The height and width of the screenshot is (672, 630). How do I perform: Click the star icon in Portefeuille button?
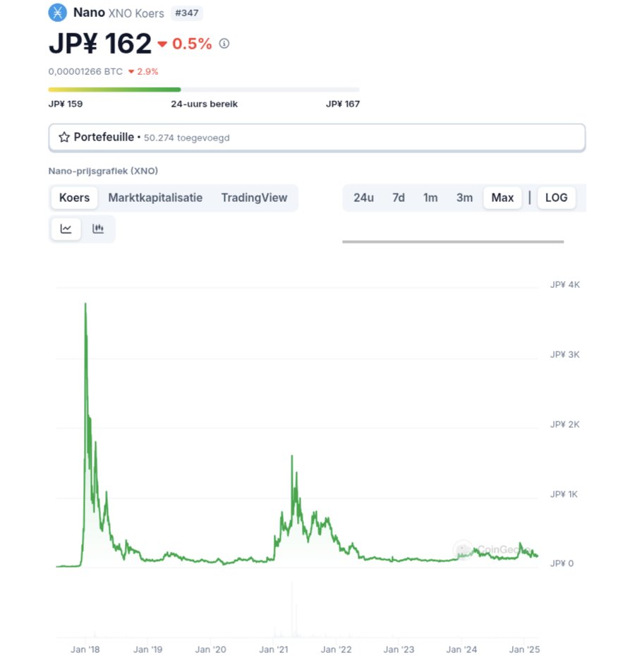point(64,137)
